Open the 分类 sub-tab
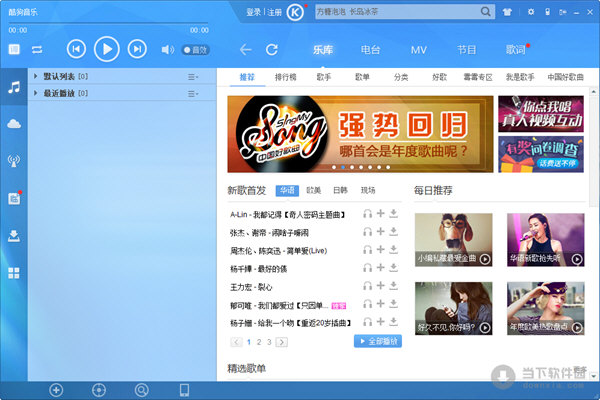The height and width of the screenshot is (400, 600). point(401,77)
